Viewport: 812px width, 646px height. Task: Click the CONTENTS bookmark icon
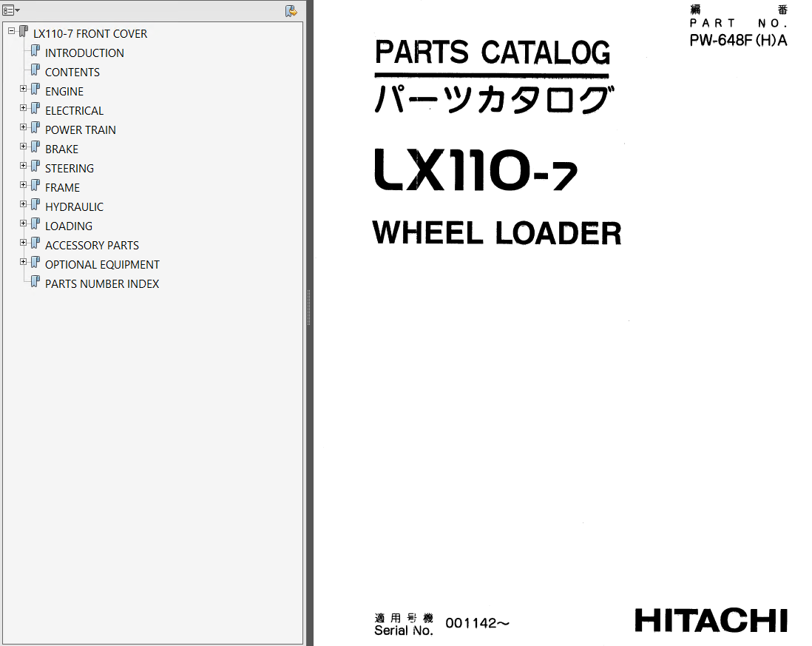pyautogui.click(x=35, y=70)
